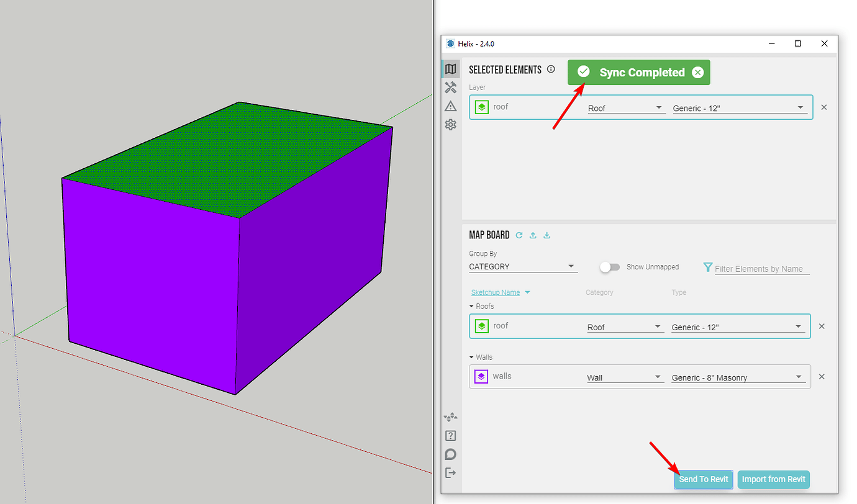Image resolution: width=857 pixels, height=504 pixels.
Task: Dismiss the Sync Completed notification
Action: tap(698, 72)
